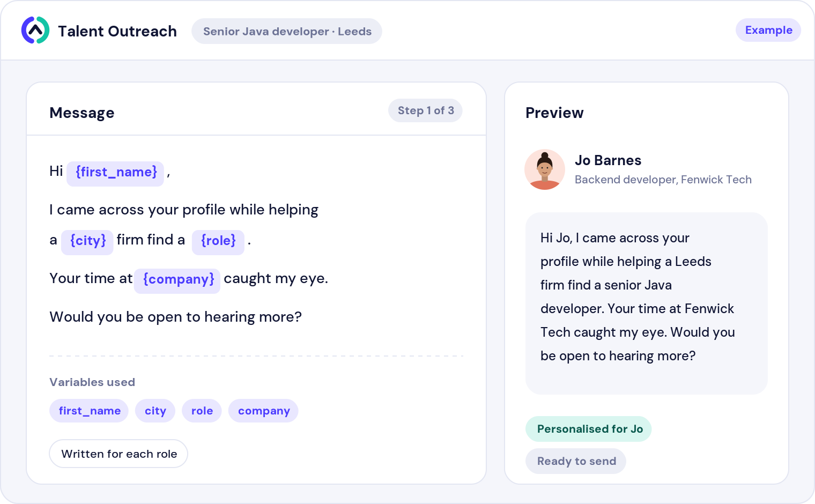Click the Written for each role button
The height and width of the screenshot is (504, 815).
pos(118,454)
